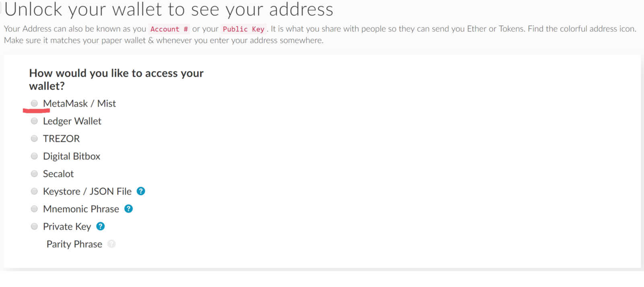Click the Parity Phrase label text
Screen dimensions: 644x287
(x=74, y=244)
